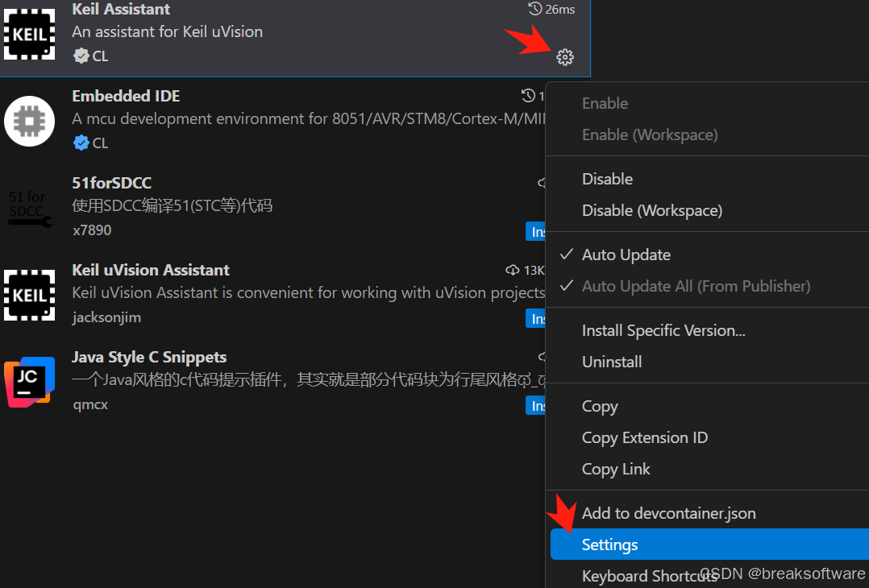The image size is (869, 588).
Task: Install the Java Style C Snippets extension
Action: coord(535,405)
